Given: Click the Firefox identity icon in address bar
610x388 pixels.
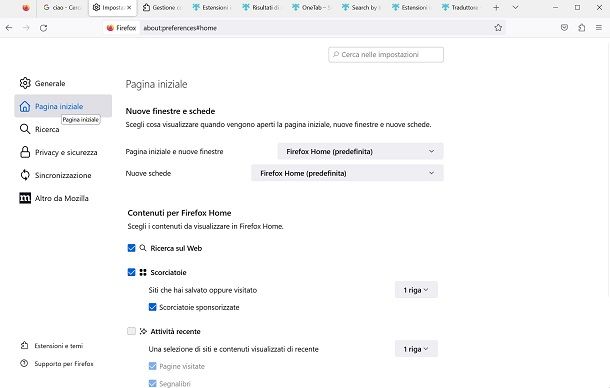Looking at the screenshot, I should (110, 28).
